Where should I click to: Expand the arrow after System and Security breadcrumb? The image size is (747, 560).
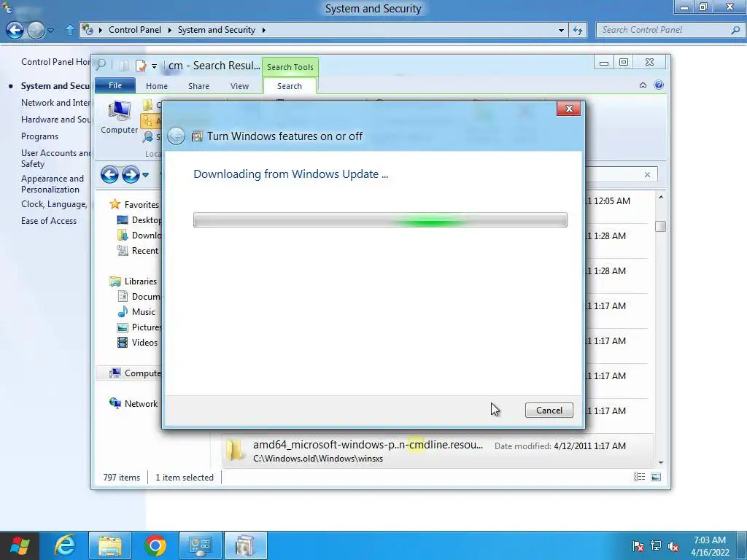263,30
